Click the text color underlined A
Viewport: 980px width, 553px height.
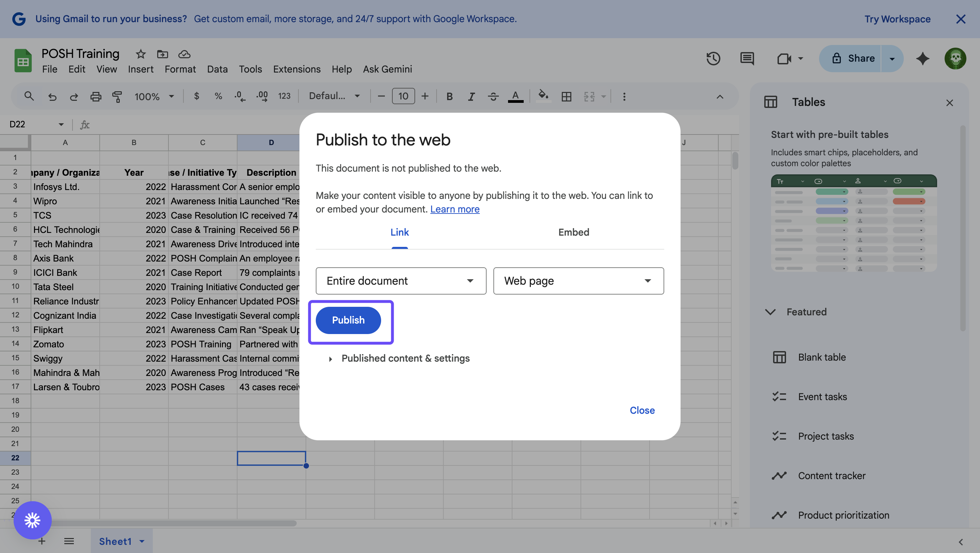(516, 96)
